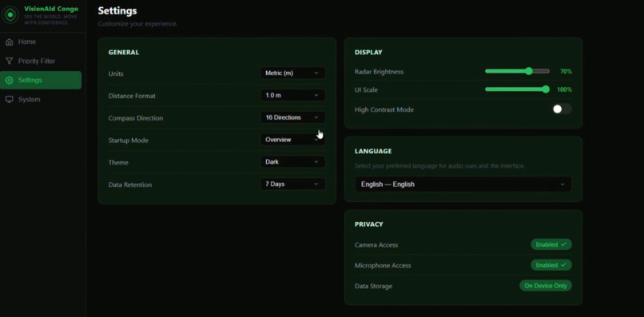Click the VisionAid Congo title text
This screenshot has width=644, height=317.
(51, 9)
